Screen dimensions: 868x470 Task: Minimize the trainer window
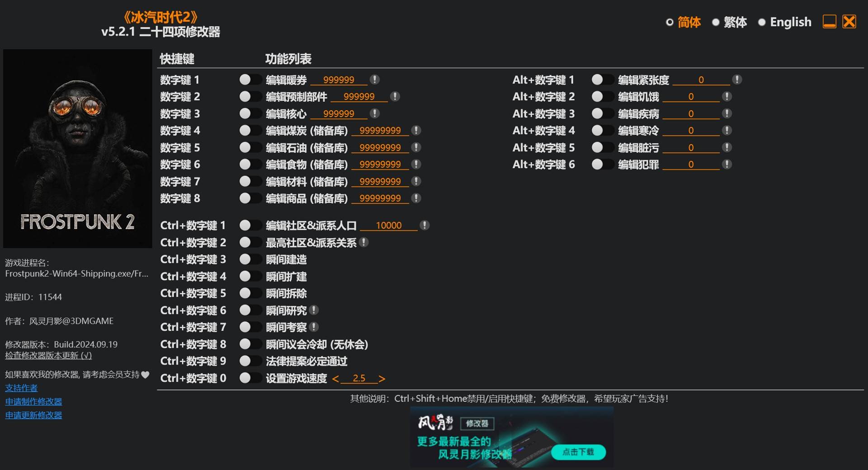(829, 21)
